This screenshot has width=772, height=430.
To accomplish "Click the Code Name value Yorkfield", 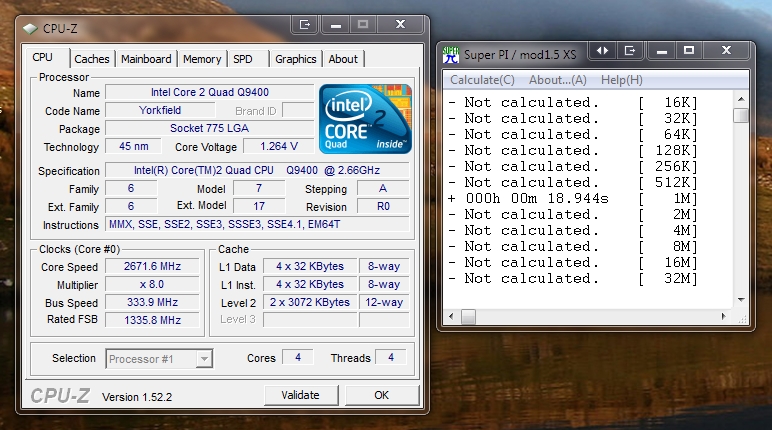I will point(160,110).
